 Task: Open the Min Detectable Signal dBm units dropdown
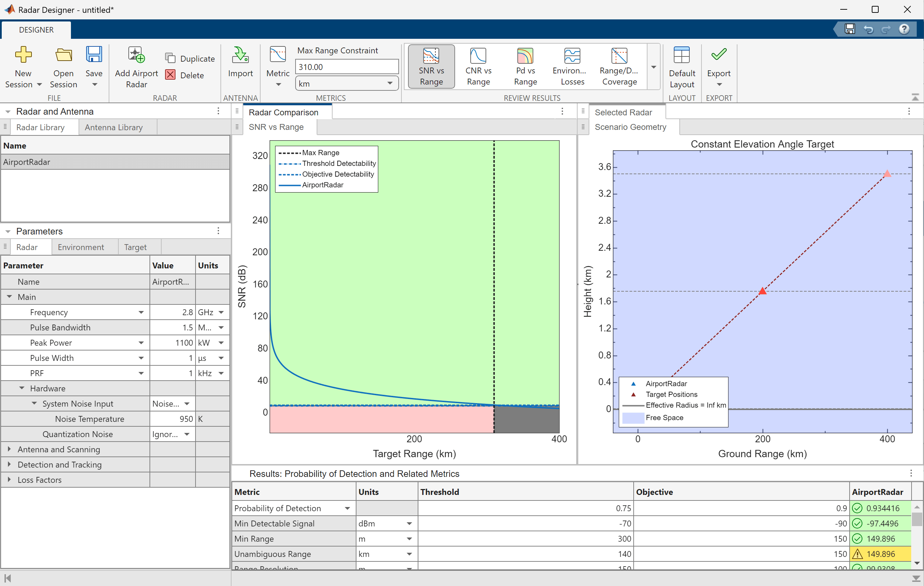[x=409, y=524]
